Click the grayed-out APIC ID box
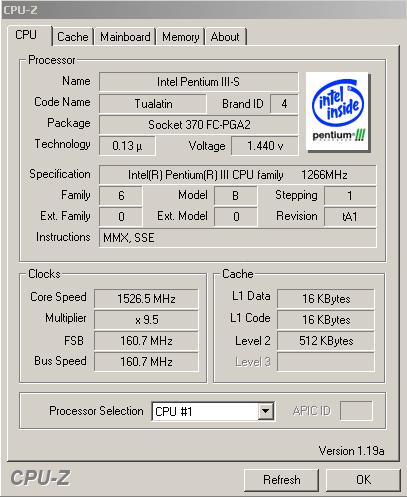The image size is (407, 497). point(356,411)
